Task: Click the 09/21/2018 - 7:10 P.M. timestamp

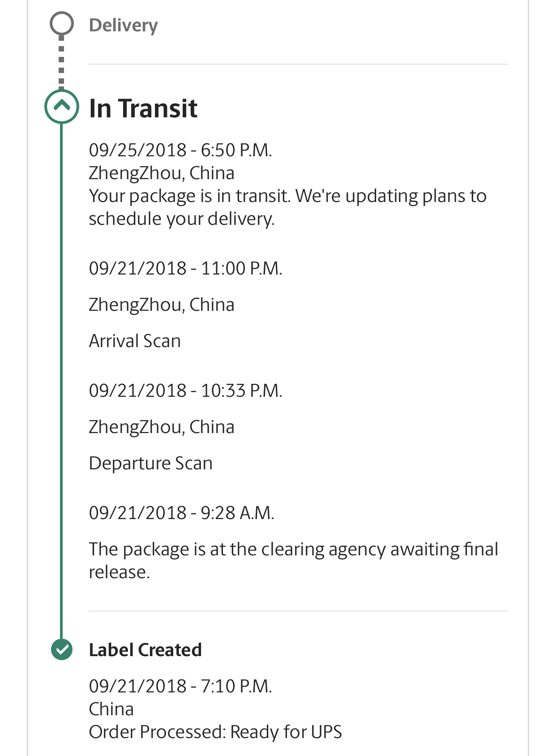Action: coord(180,686)
